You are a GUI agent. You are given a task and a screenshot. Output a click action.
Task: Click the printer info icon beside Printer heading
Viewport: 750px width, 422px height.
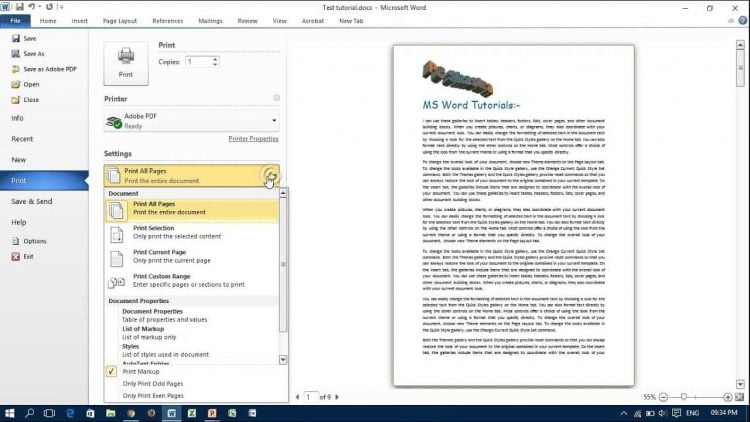276,98
